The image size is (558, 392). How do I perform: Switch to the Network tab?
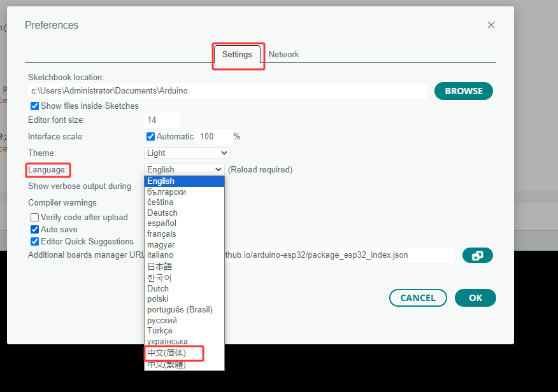283,55
